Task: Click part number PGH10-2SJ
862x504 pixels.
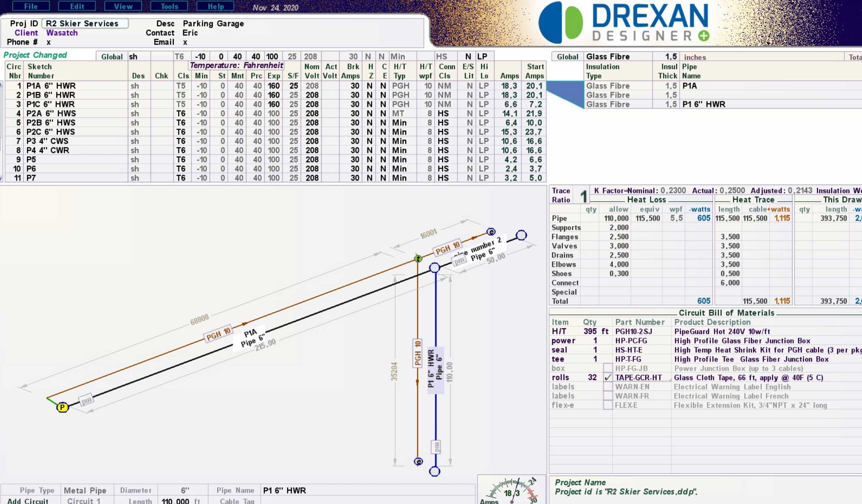Action: [633, 331]
